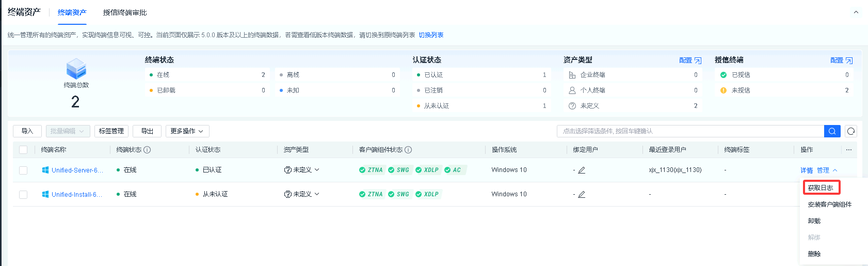Click the search magnifier button
Image resolution: width=868 pixels, height=266 pixels.
pos(832,131)
